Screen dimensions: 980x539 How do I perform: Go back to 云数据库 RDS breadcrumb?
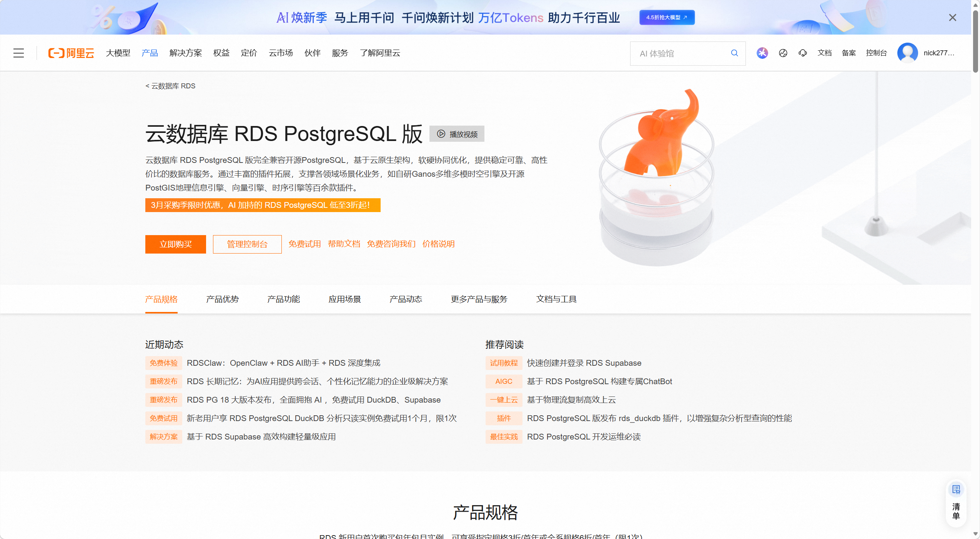[170, 86]
